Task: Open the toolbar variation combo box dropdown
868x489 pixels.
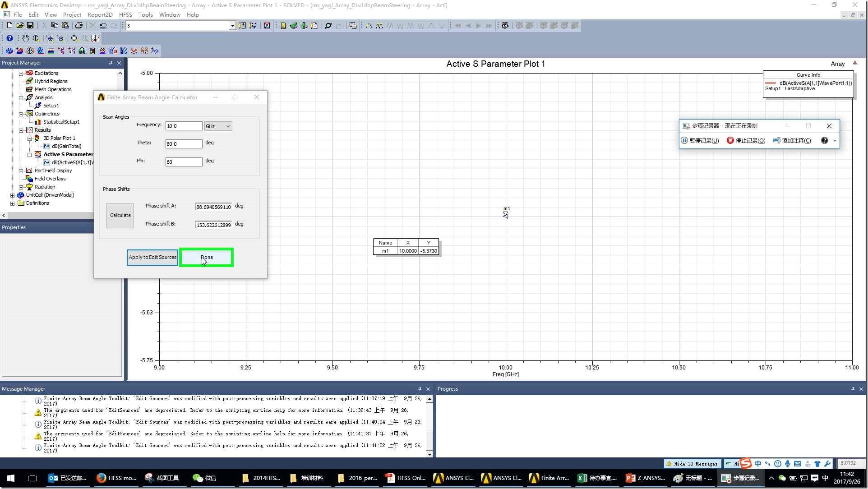Action: pos(232,26)
